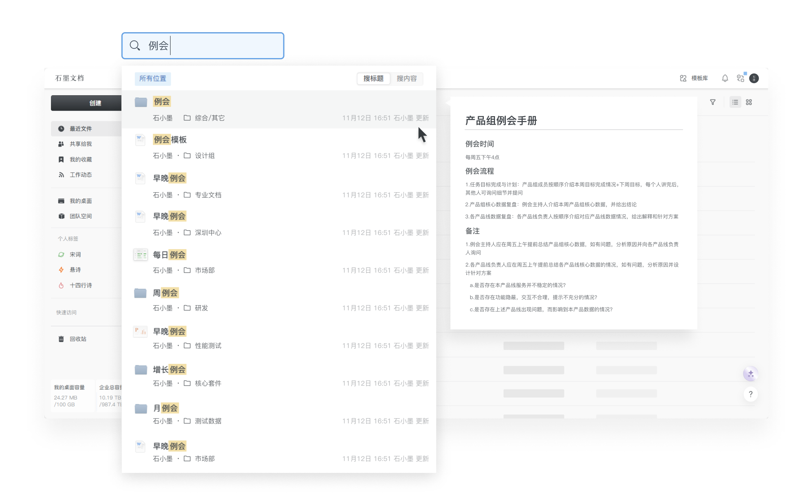Click the question mark help button

tap(751, 394)
